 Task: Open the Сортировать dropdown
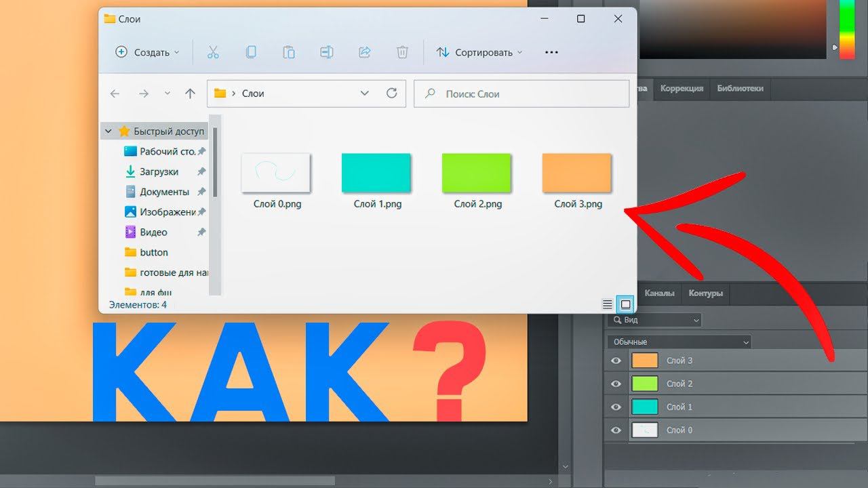pyautogui.click(x=479, y=52)
